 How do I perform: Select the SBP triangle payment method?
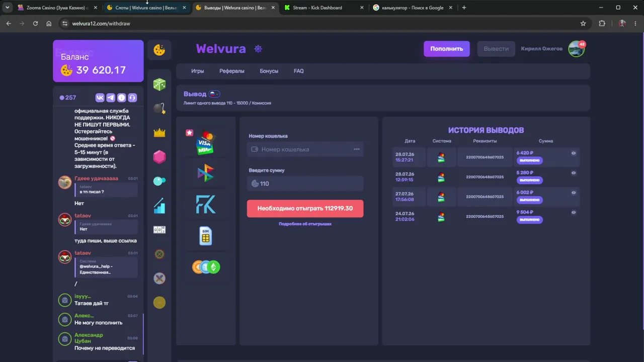(x=206, y=173)
